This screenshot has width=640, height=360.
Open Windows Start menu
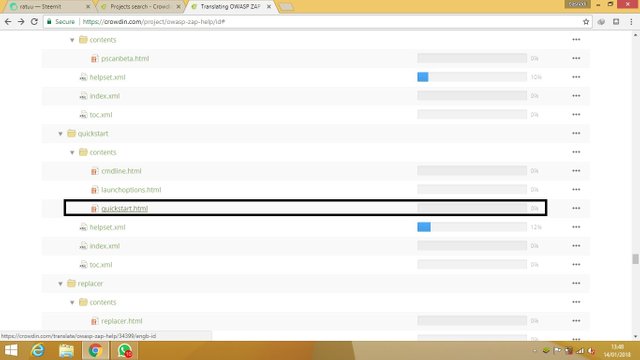[x=11, y=350]
